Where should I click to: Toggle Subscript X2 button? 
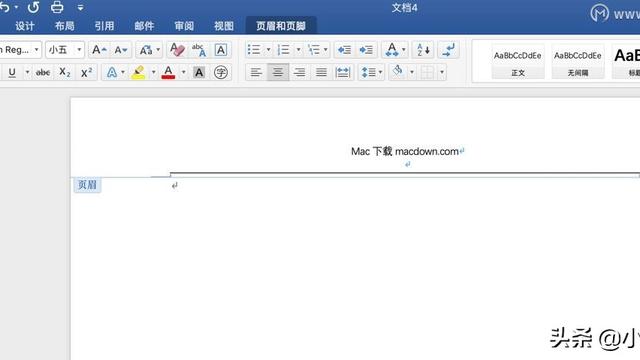pyautogui.click(x=64, y=73)
